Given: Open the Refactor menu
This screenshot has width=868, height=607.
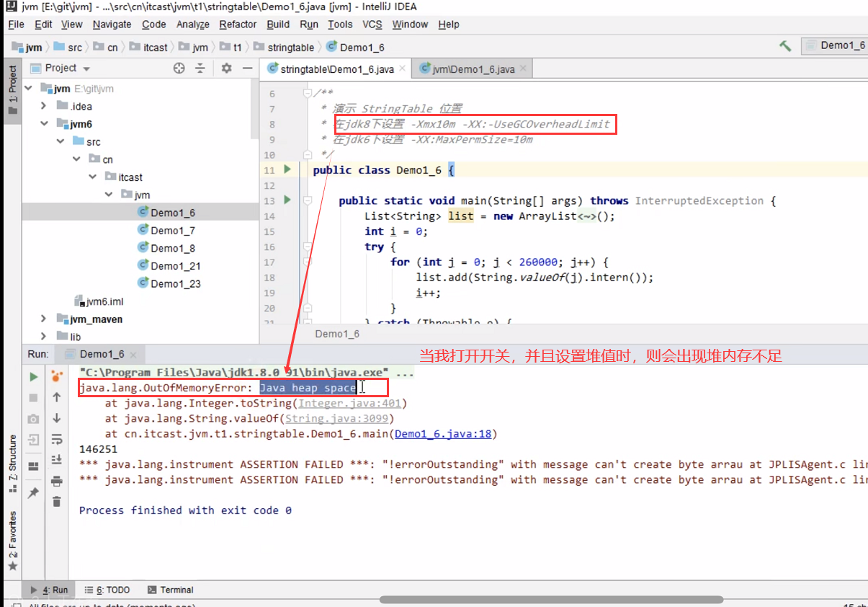Looking at the screenshot, I should pyautogui.click(x=238, y=24).
